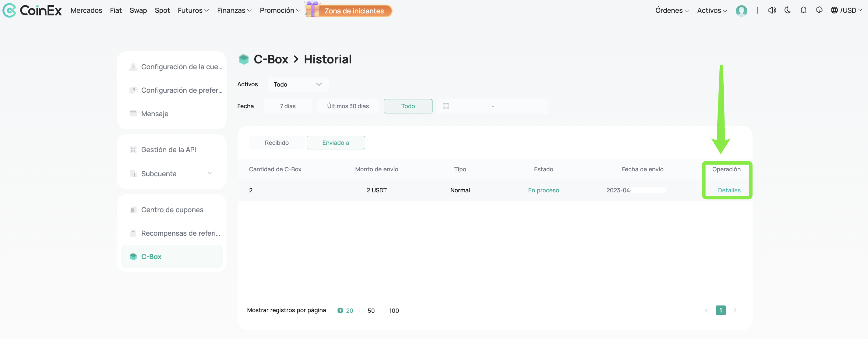The width and height of the screenshot is (868, 339).
Task: Open the CoinEx logo home link
Action: tap(32, 10)
